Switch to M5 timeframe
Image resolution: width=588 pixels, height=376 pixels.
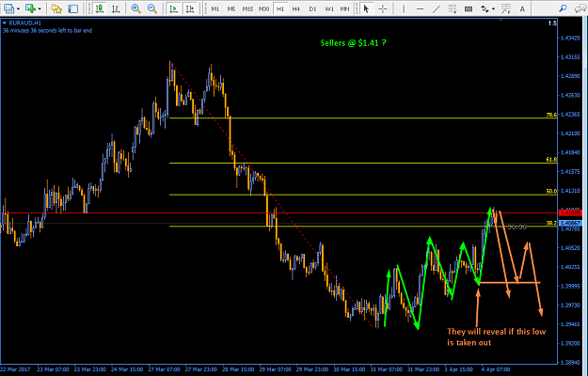[231, 8]
